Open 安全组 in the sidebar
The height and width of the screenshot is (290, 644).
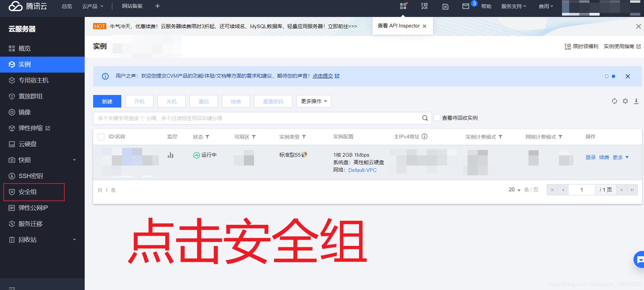coord(28,192)
